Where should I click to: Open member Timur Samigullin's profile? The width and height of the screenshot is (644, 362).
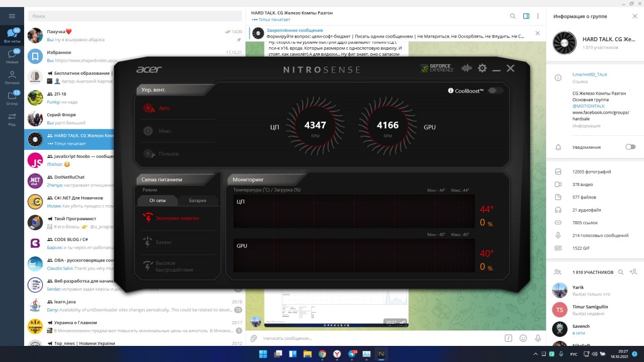595,310
